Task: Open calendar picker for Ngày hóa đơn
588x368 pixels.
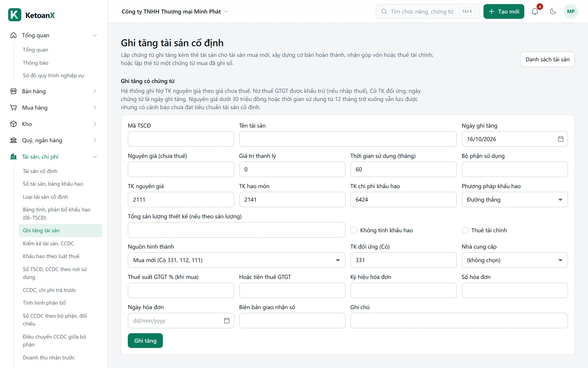Action: pyautogui.click(x=227, y=320)
